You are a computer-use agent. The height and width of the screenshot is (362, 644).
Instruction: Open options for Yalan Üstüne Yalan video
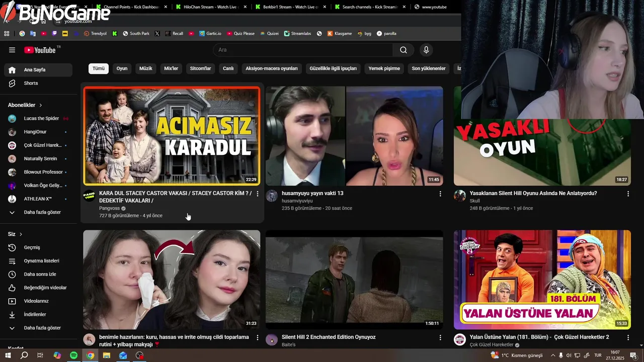coord(628,337)
